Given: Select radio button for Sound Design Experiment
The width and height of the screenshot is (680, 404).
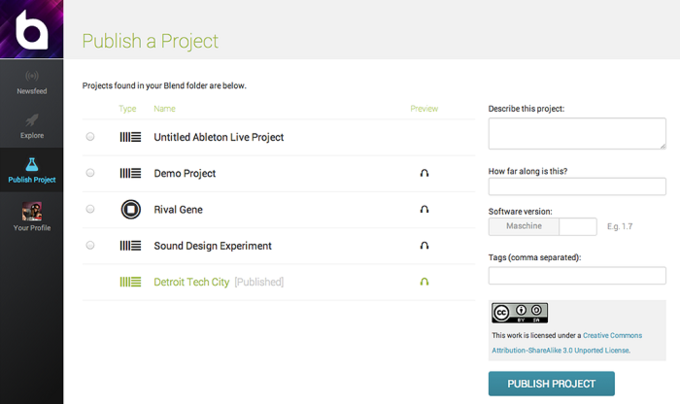Looking at the screenshot, I should click(90, 245).
